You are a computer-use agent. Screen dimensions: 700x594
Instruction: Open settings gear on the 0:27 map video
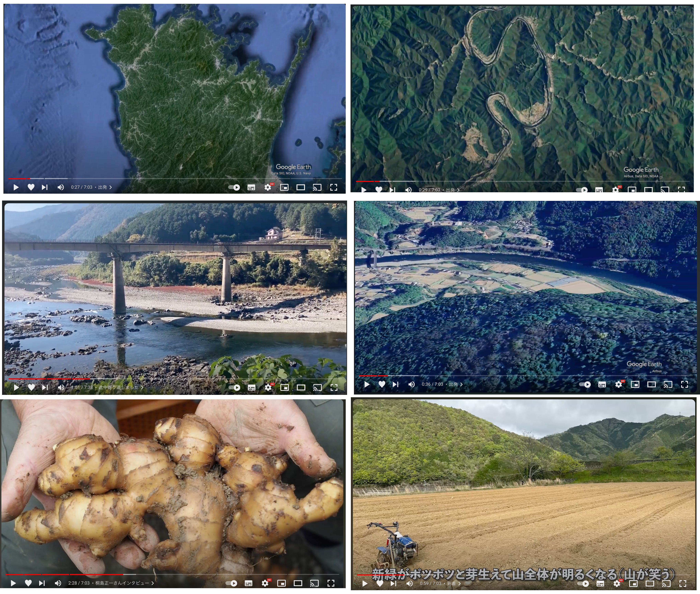(268, 187)
